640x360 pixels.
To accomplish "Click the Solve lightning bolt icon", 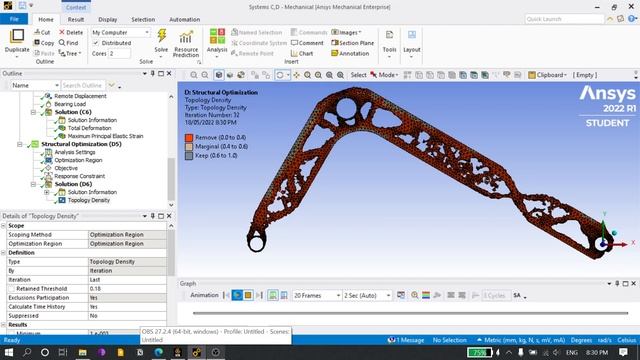I will tap(162, 36).
